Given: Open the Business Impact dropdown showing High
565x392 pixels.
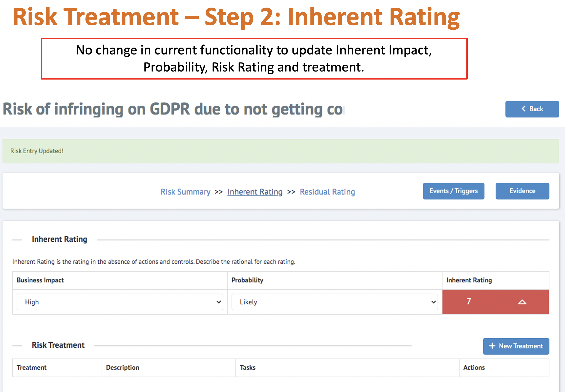Looking at the screenshot, I should coord(120,302).
